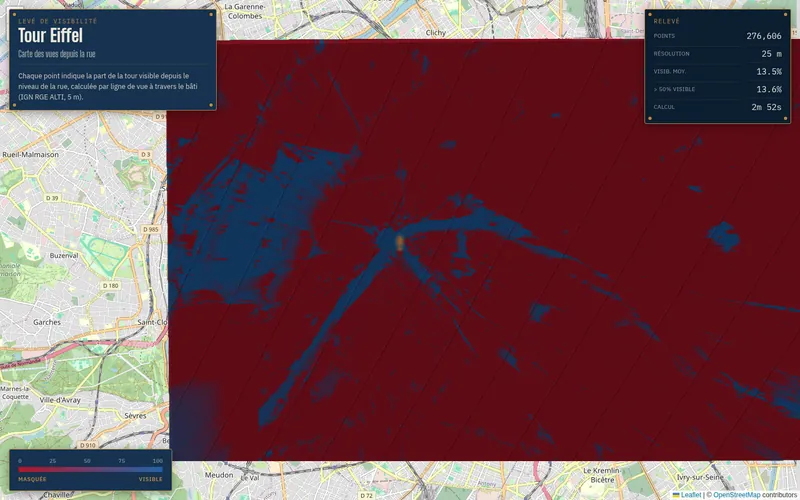
Task: Click the orange Eiffel Tower marker on map
Action: click(x=399, y=243)
